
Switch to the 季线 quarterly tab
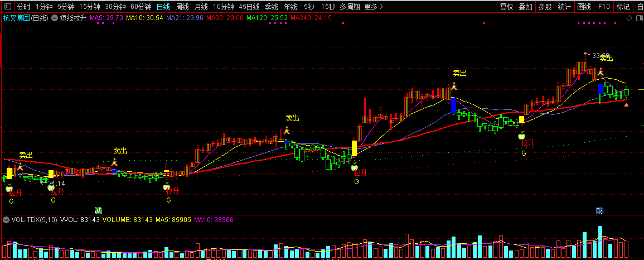pyautogui.click(x=271, y=7)
